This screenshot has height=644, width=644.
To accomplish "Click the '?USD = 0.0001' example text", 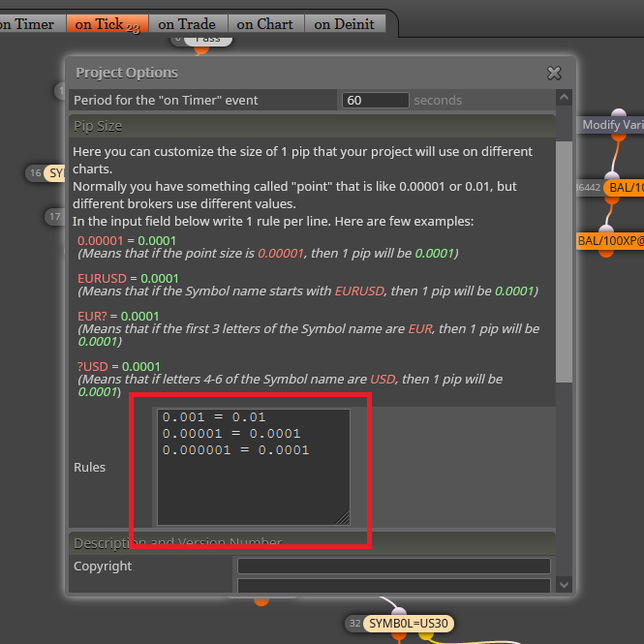I will coord(119,366).
